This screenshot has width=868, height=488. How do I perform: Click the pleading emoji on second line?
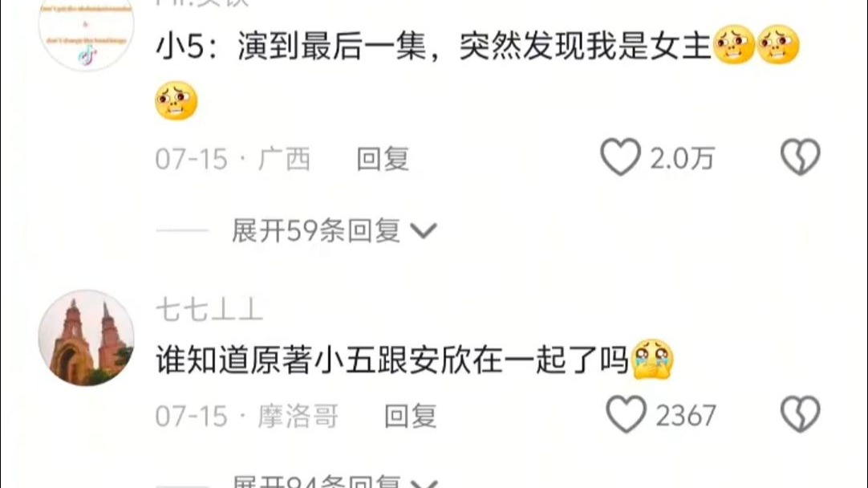(176, 100)
